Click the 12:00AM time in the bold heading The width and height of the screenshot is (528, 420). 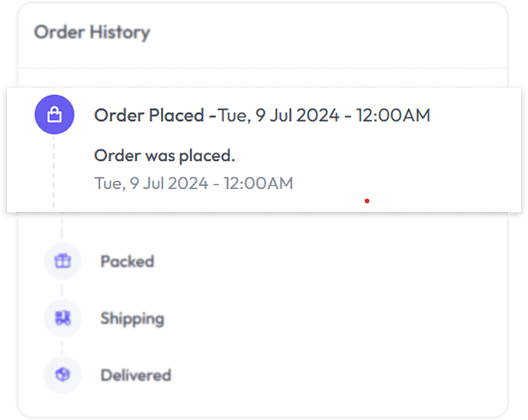point(393,115)
